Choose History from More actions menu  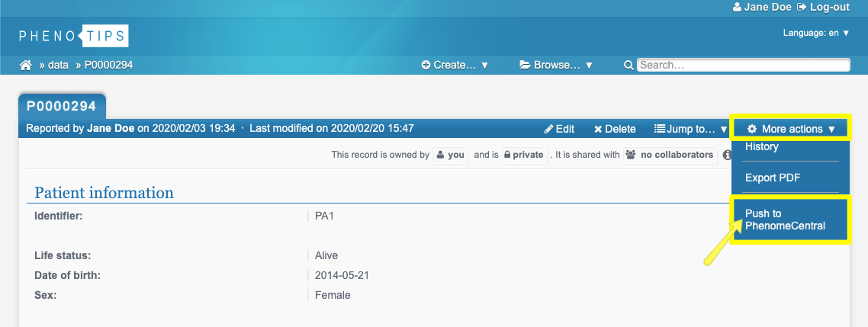pos(762,146)
